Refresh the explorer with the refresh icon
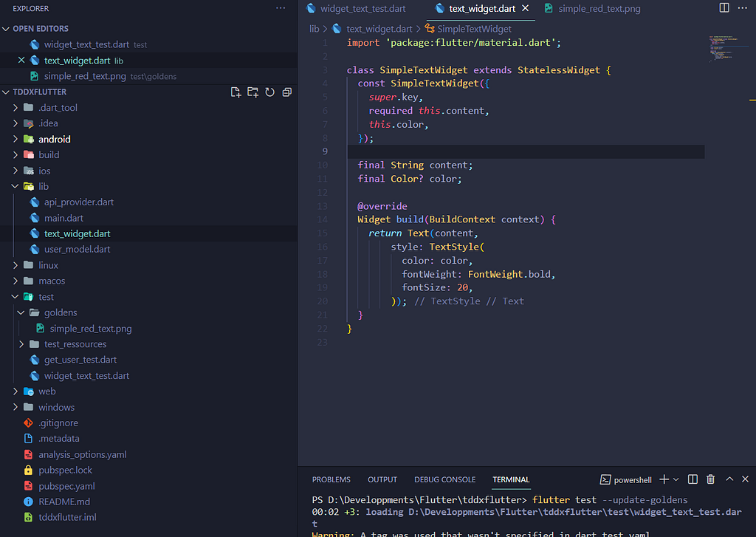The image size is (756, 537). (x=270, y=92)
